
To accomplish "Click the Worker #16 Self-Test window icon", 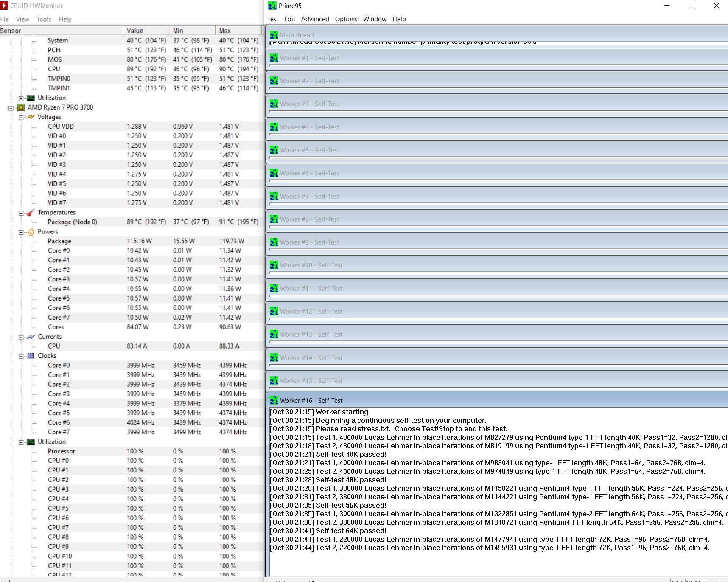I will tap(274, 400).
